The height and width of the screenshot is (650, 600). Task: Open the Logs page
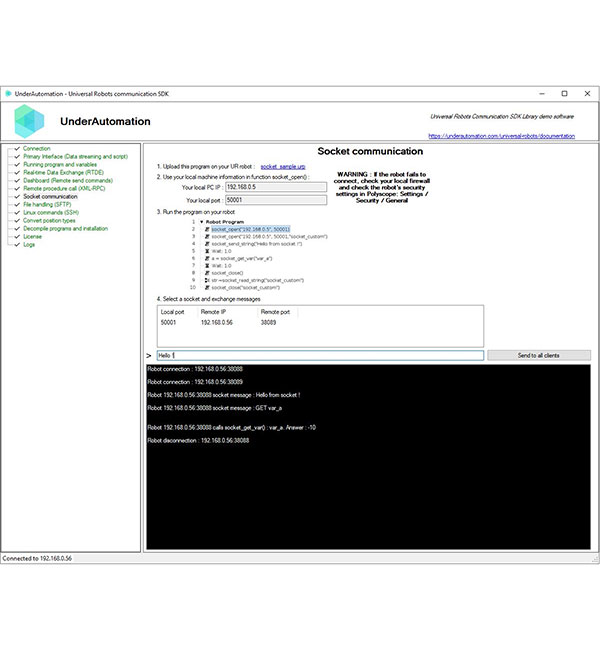[29, 245]
